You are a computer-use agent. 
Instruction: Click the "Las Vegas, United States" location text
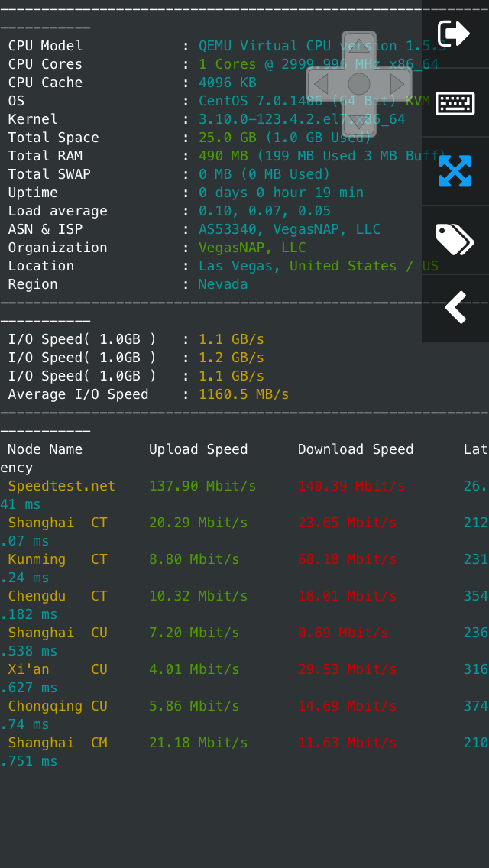coord(302,266)
